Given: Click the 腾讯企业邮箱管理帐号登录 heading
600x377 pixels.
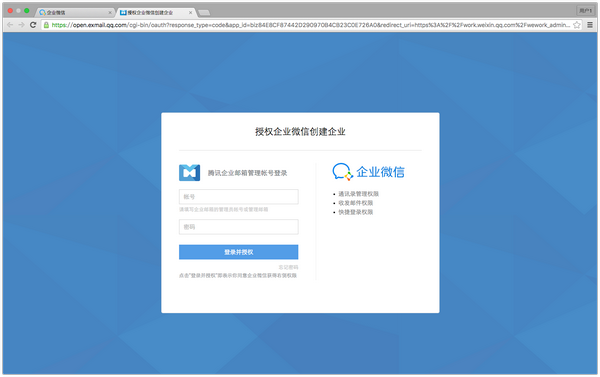Looking at the screenshot, I should pyautogui.click(x=247, y=173).
